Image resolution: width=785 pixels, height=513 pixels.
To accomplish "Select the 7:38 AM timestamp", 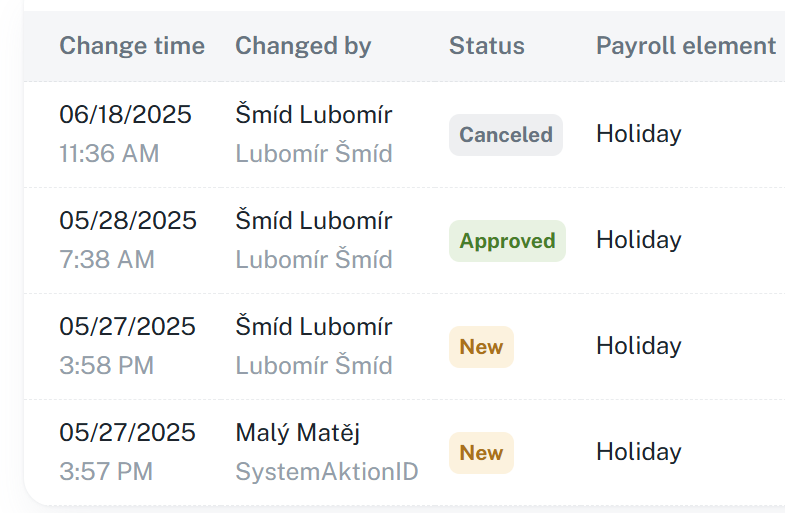I will pos(107,260).
